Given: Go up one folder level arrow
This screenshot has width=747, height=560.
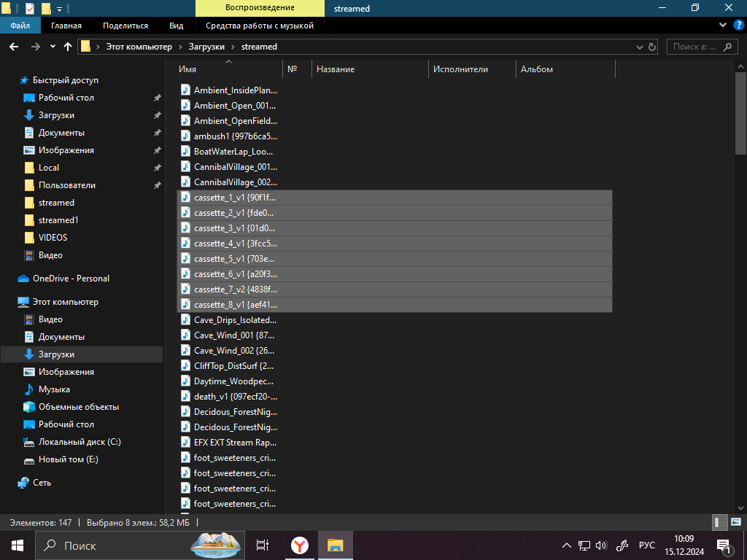Looking at the screenshot, I should point(68,47).
